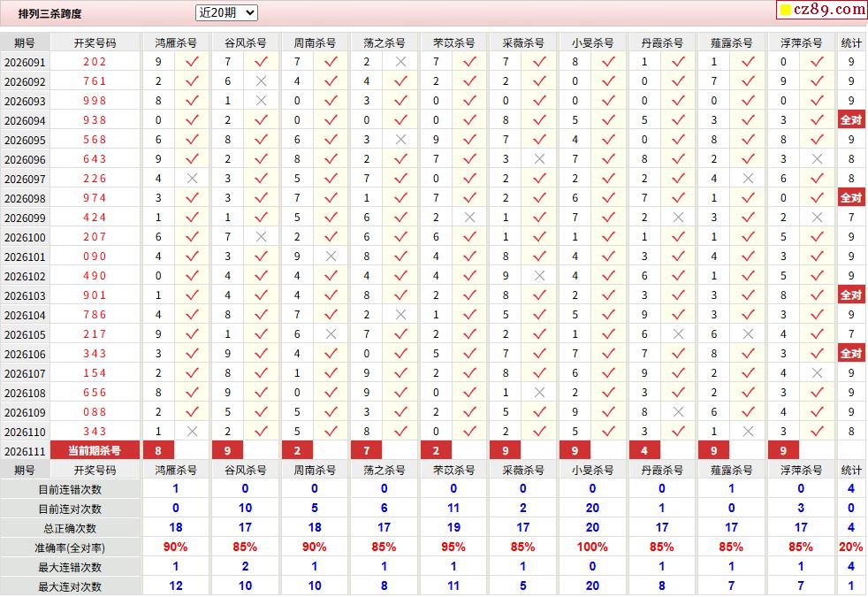Click 浮萍's current kill number 9 in row 2026111
This screenshot has height=597, width=868.
coord(783,451)
